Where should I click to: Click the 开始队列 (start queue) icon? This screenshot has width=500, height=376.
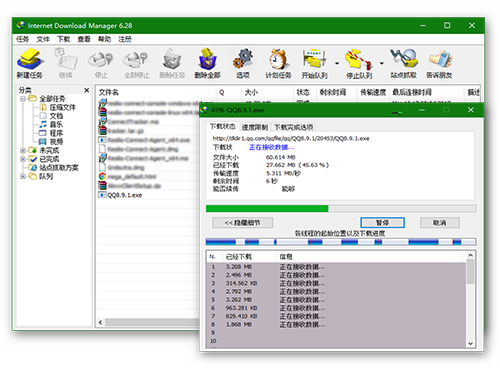pyautogui.click(x=314, y=63)
